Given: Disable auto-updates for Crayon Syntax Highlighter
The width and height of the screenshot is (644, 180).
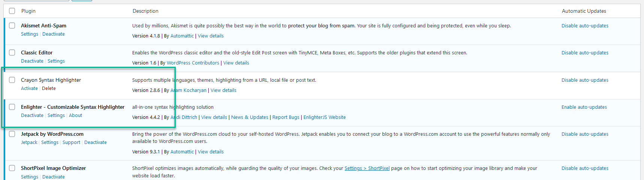Looking at the screenshot, I should [585, 80].
